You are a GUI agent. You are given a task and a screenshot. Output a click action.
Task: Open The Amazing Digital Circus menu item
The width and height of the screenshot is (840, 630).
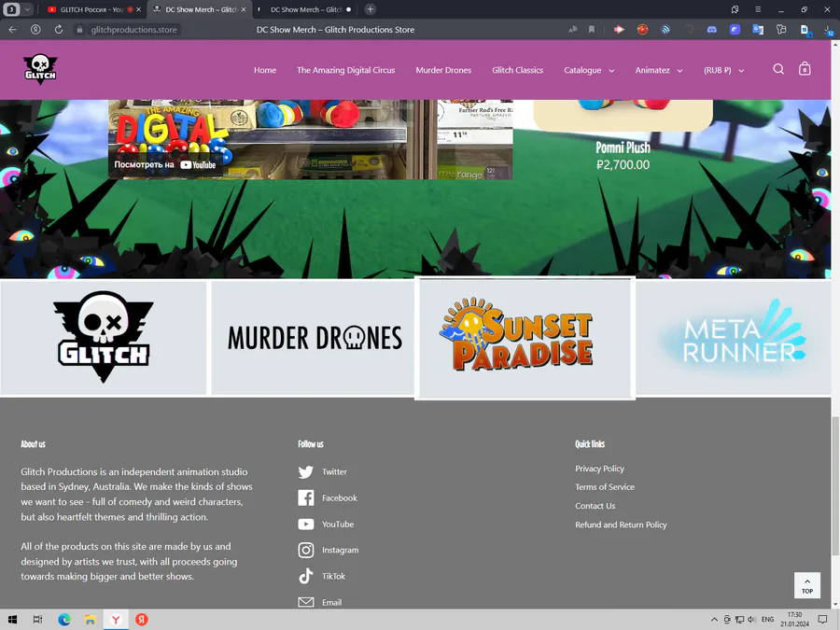345,70
